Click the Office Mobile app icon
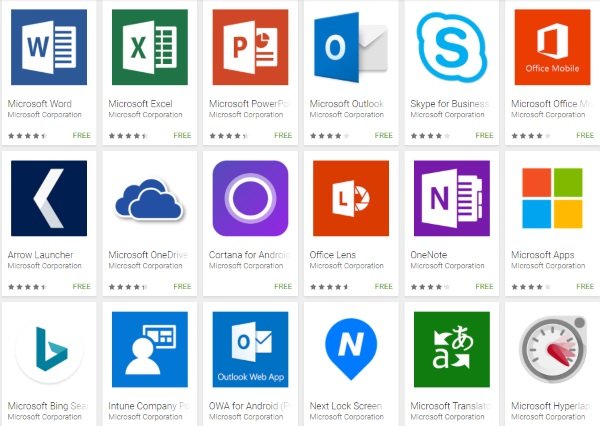 tap(552, 47)
